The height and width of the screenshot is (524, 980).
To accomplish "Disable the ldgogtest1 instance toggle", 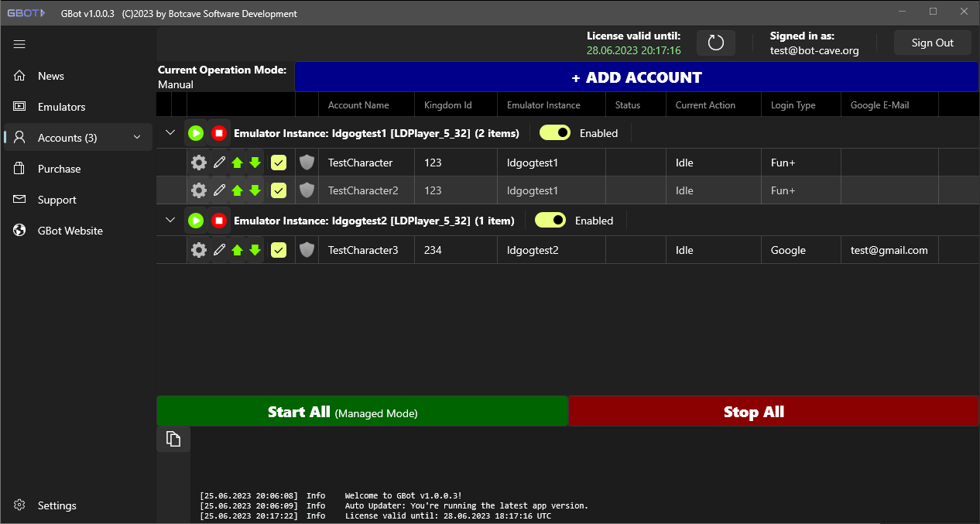I will click(554, 132).
